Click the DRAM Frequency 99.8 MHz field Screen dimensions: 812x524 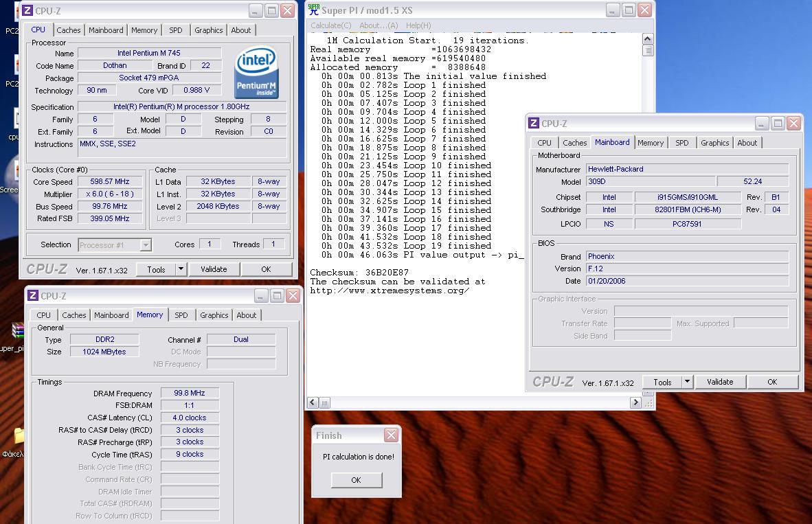[190, 393]
